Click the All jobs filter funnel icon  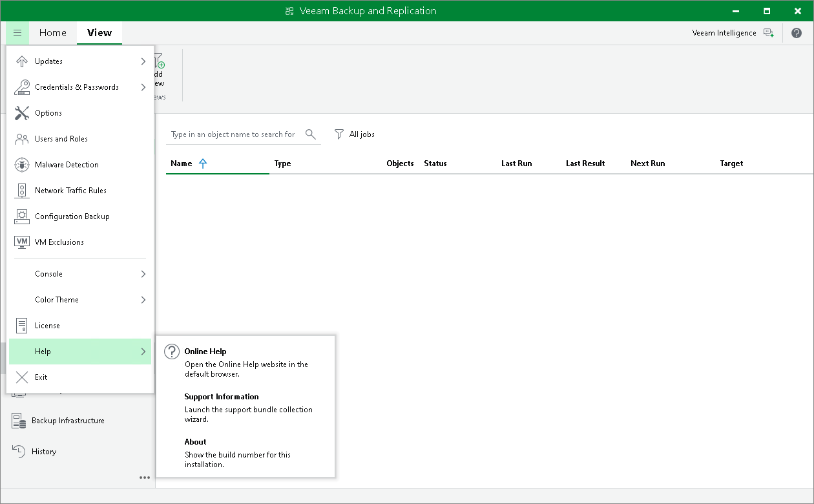pos(339,134)
